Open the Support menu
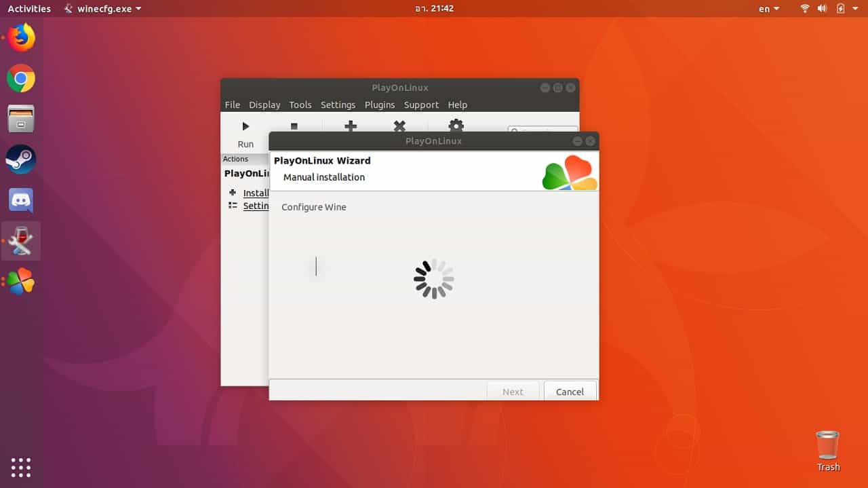The width and height of the screenshot is (868, 488). tap(422, 105)
